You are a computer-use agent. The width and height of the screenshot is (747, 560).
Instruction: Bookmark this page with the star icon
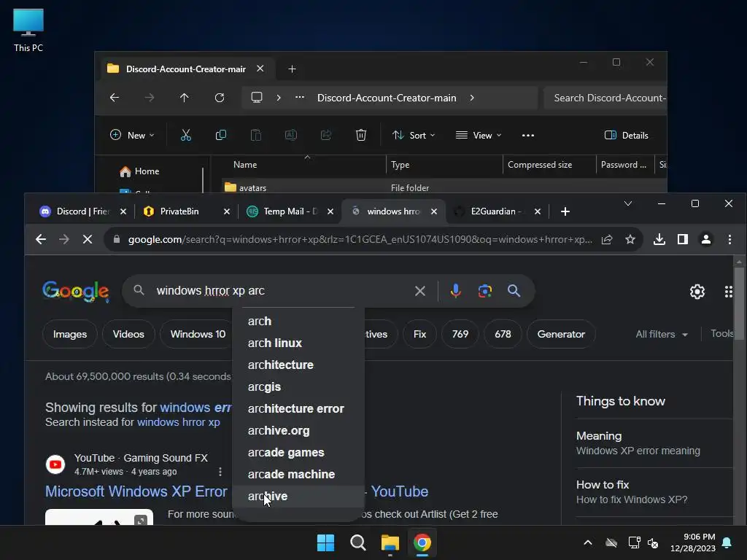[630, 239]
